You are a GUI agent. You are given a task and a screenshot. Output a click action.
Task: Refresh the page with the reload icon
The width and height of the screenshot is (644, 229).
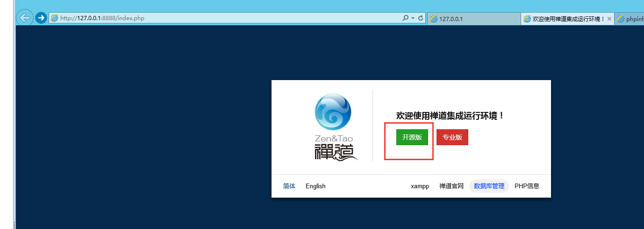[421, 18]
